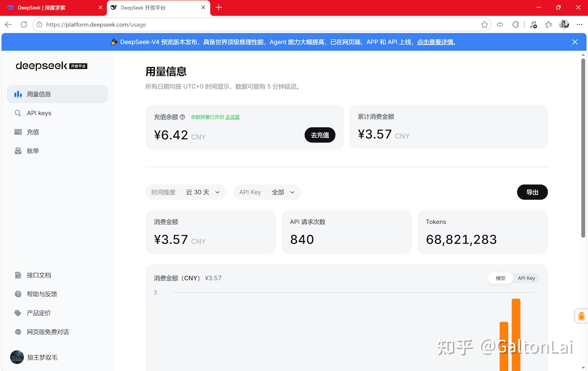The height and width of the screenshot is (371, 588).
Task: Open the browser extensions puzzle icon
Action: pos(515,25)
